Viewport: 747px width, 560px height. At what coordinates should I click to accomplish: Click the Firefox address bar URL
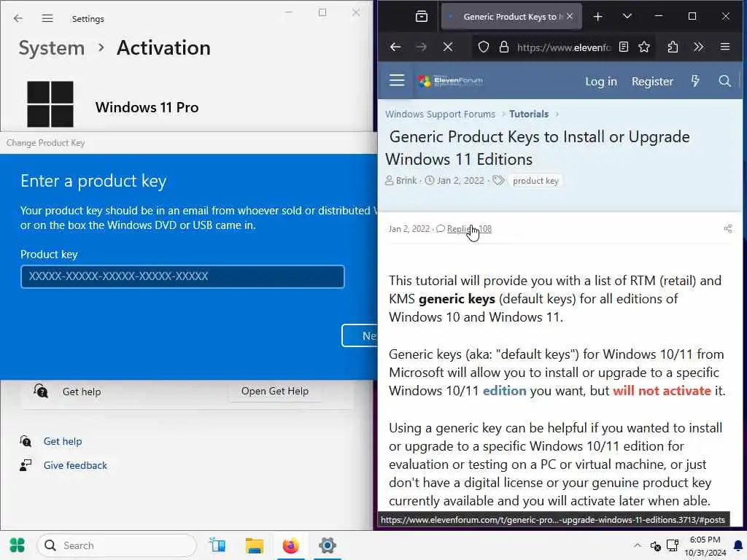point(564,47)
